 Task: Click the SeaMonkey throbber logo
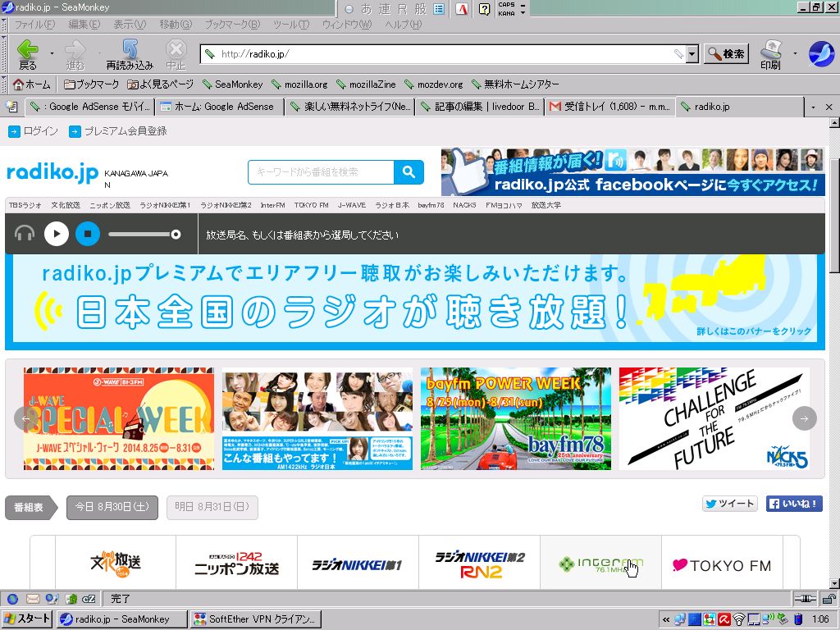click(821, 53)
